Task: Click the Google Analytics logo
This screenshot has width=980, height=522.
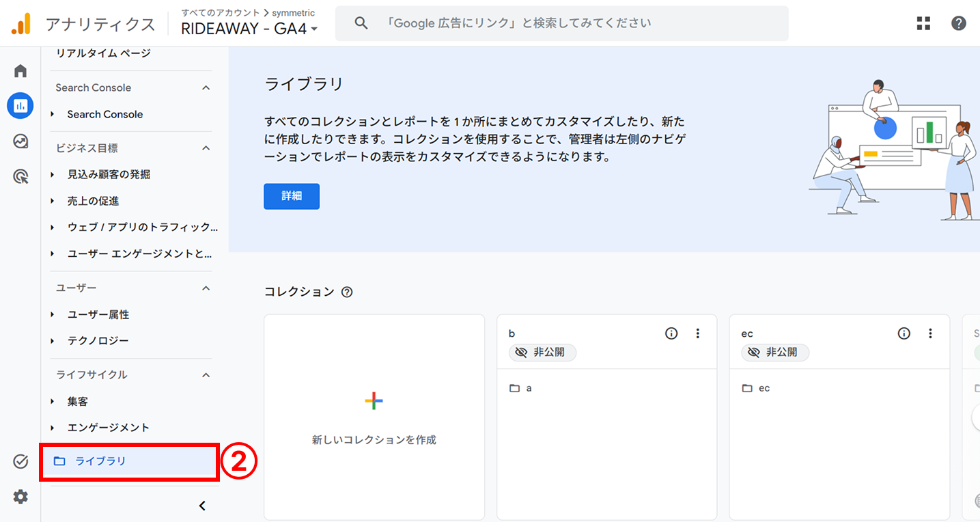Action: (x=21, y=24)
